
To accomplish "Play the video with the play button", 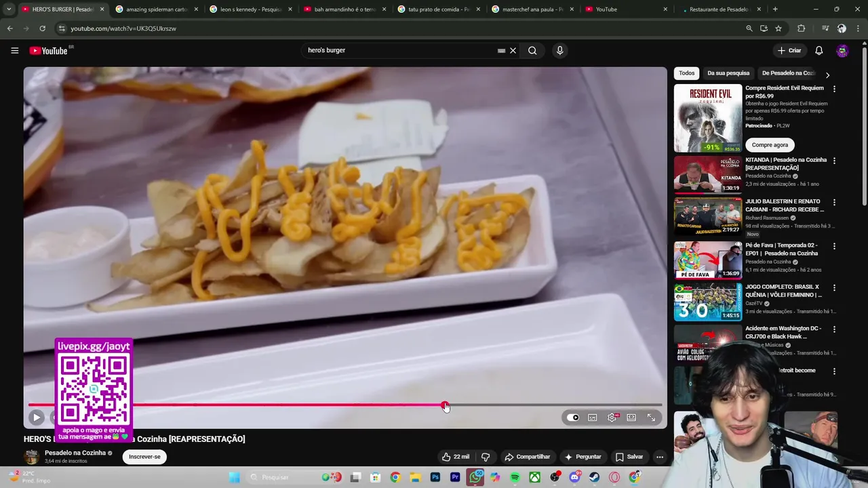I will (37, 418).
